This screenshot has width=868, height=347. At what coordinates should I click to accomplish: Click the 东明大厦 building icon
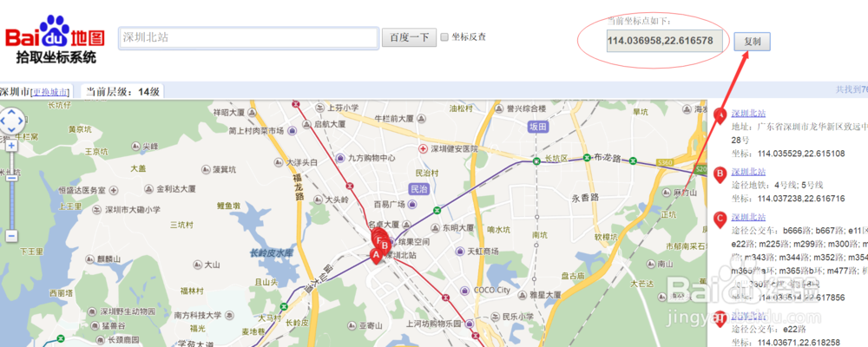(x=435, y=227)
